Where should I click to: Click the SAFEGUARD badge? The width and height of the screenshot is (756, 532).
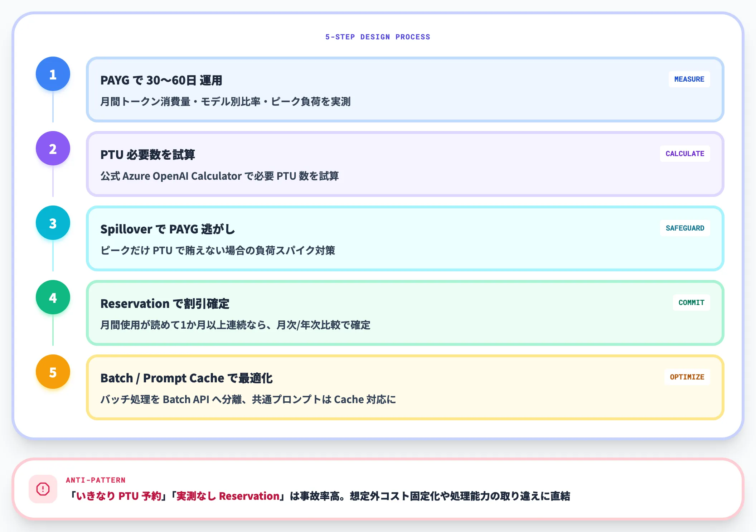685,228
